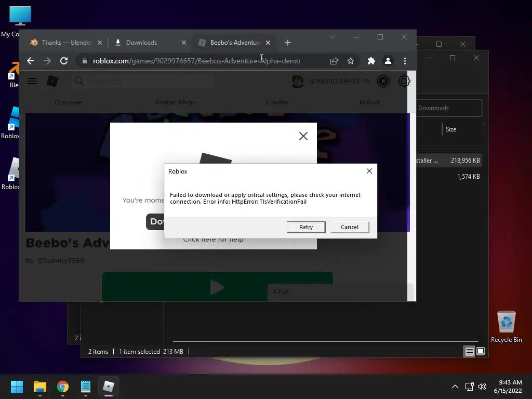Open the Discover menu item
The image size is (532, 399).
pyautogui.click(x=69, y=102)
